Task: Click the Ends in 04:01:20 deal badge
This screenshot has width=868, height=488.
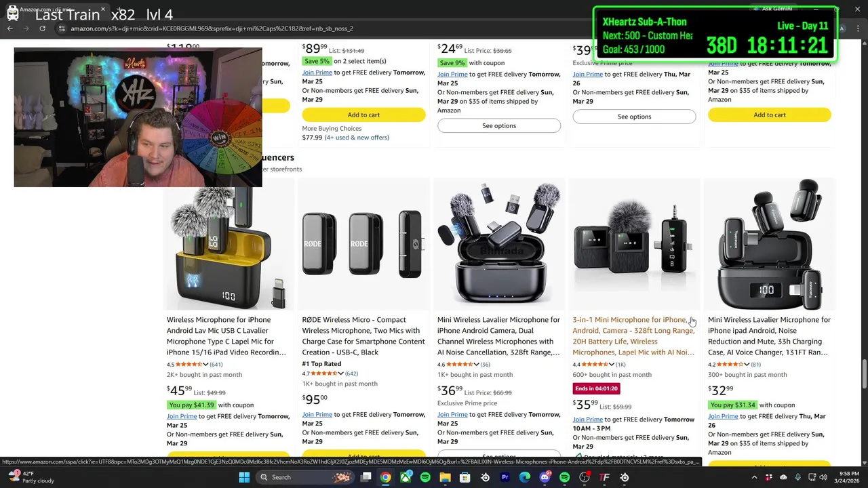Action: [596, 389]
